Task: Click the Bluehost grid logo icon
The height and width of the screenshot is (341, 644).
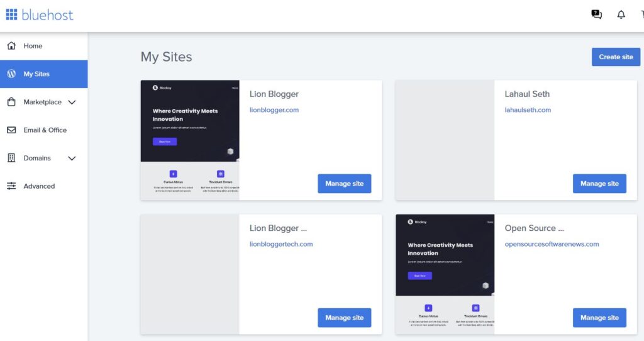Action: coord(11,14)
